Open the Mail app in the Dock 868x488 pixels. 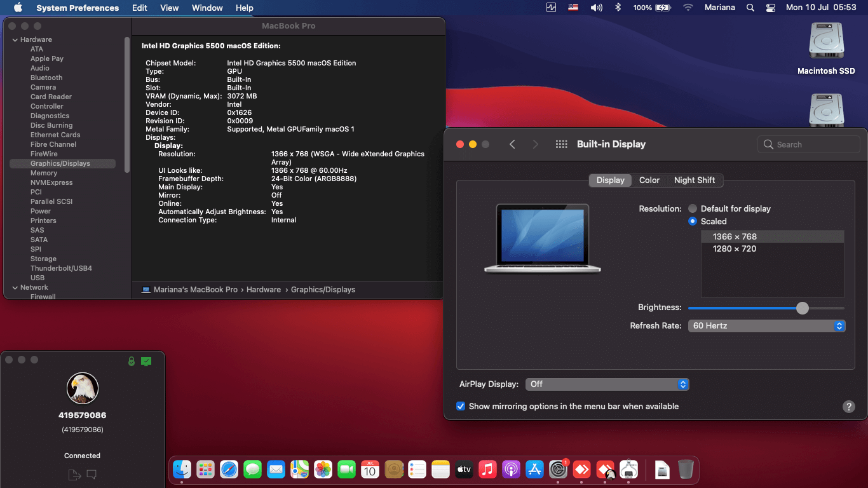click(x=276, y=470)
